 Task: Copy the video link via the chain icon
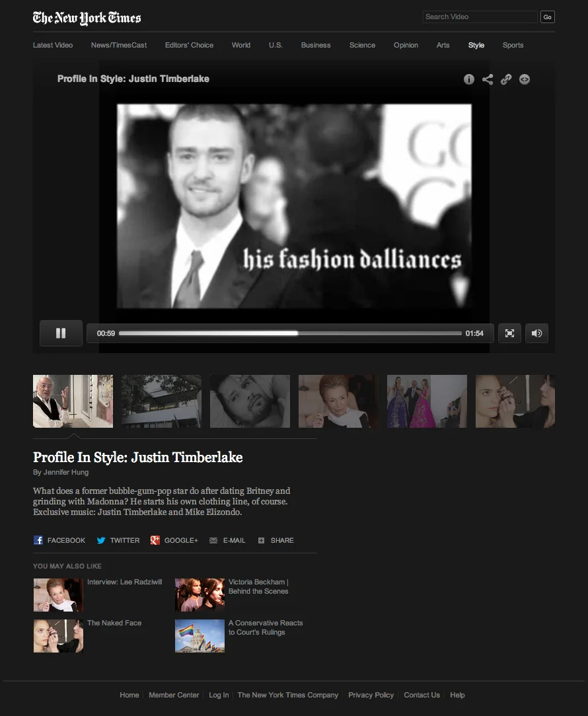(x=506, y=79)
